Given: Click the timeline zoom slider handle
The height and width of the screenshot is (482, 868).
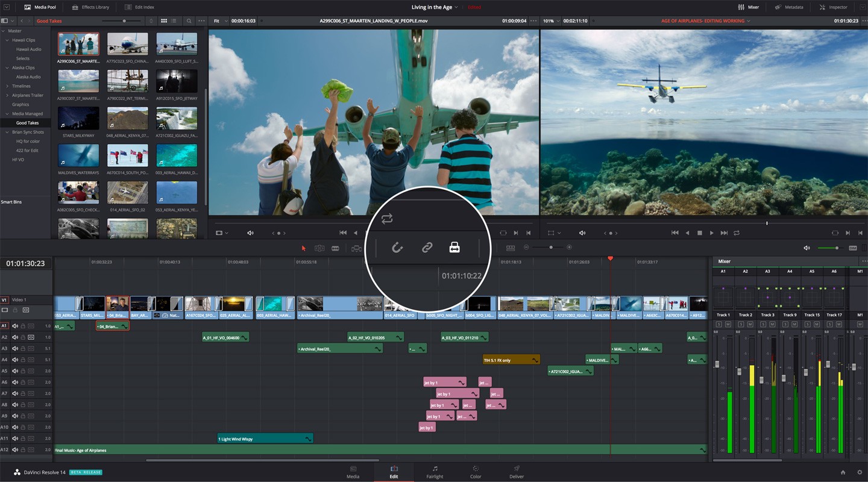Looking at the screenshot, I should (550, 248).
